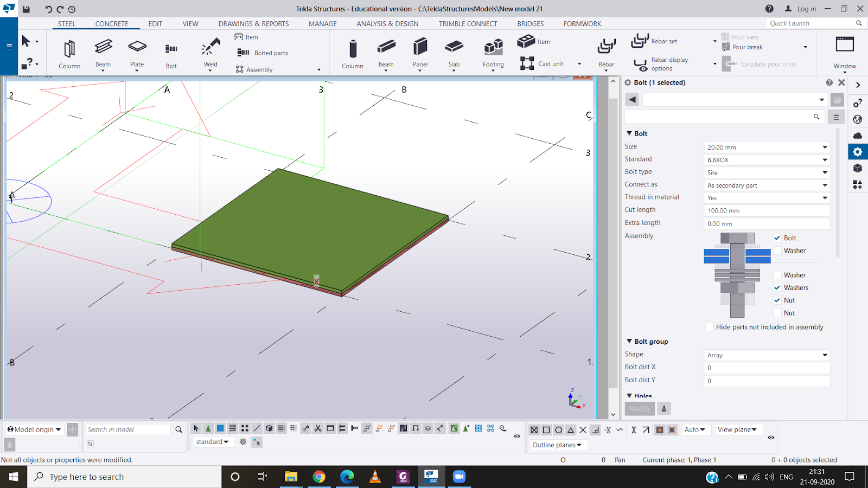The image size is (868, 488).
Task: Enable the top Washer checkbox
Action: point(777,251)
